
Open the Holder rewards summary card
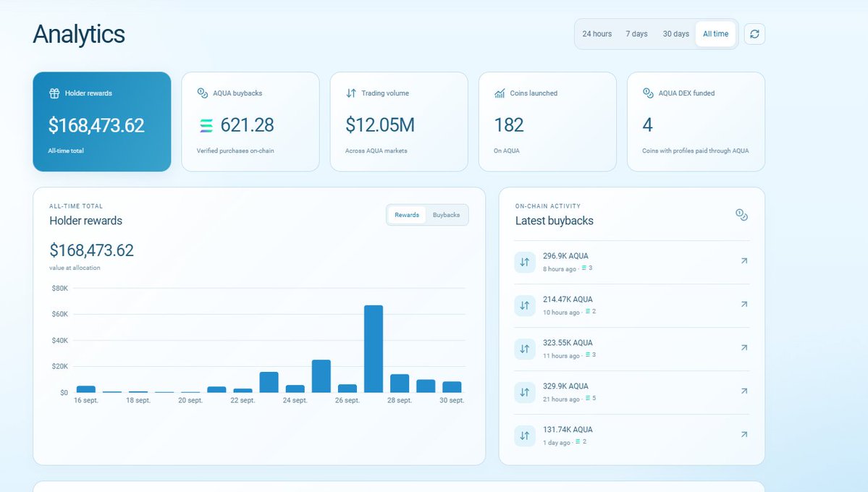tap(102, 122)
